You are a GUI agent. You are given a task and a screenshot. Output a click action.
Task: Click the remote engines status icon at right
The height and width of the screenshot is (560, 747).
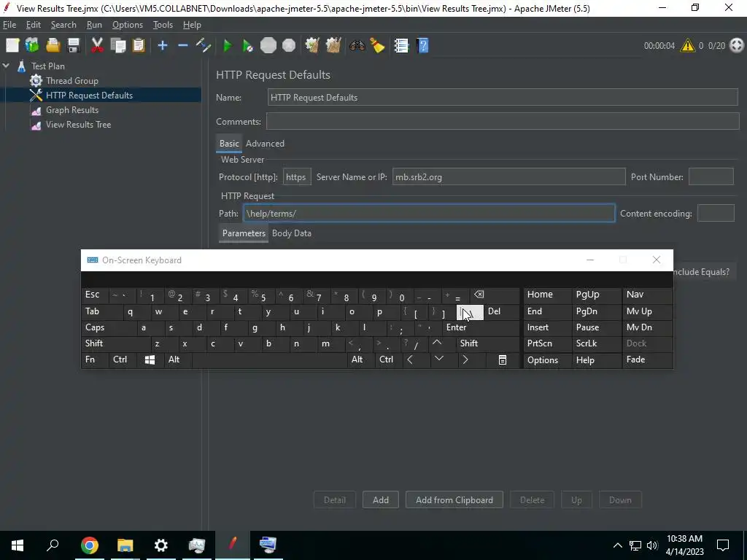click(737, 46)
